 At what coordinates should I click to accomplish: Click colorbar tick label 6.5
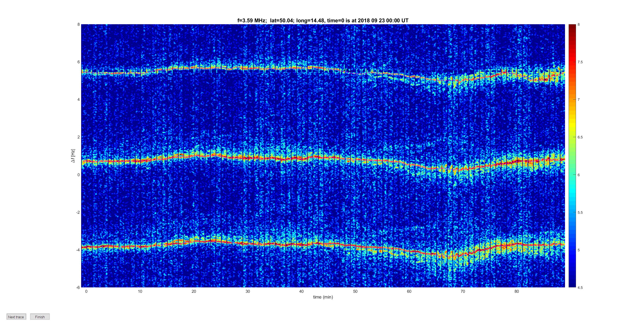[x=580, y=137]
